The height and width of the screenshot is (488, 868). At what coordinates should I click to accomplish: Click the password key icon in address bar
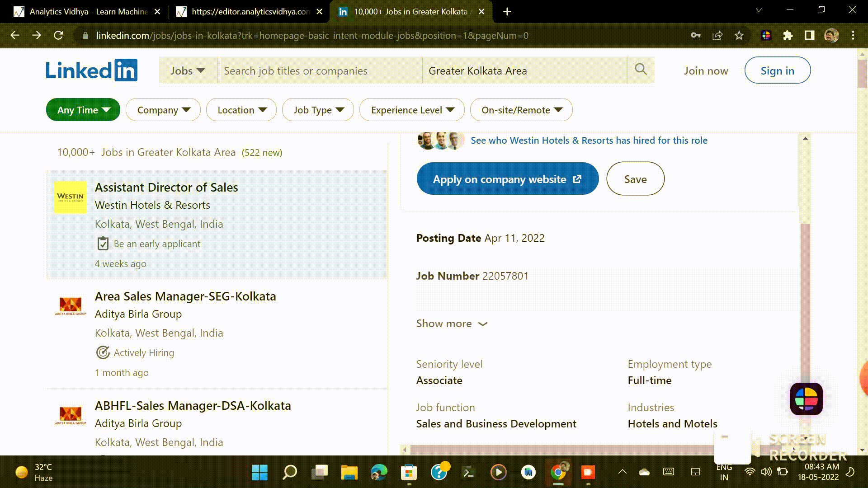[x=696, y=35]
